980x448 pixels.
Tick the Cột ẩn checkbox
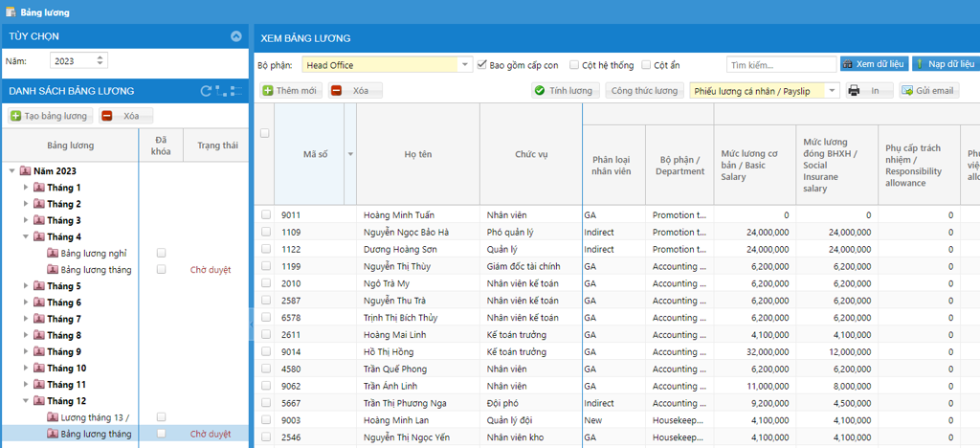(x=647, y=65)
